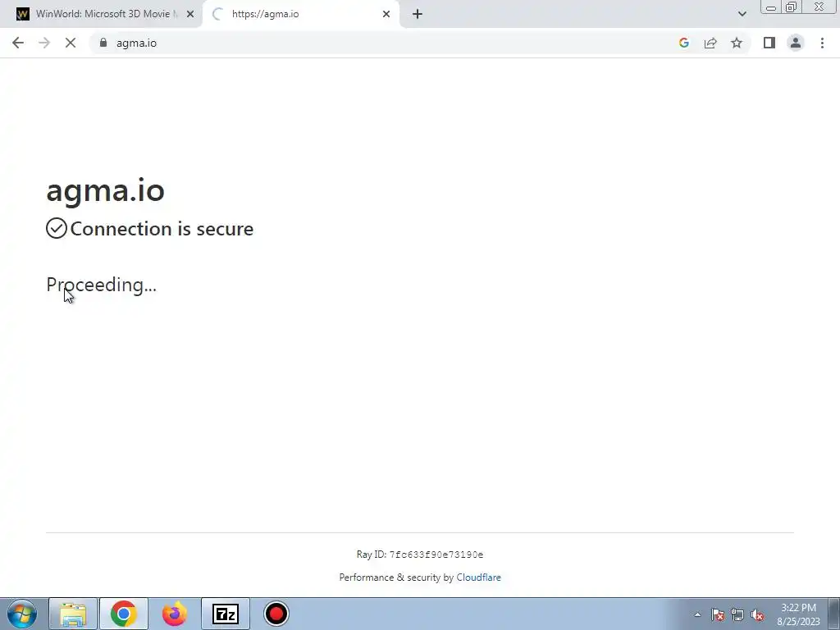Open a new tab with the plus button
840x630 pixels.
coord(418,14)
